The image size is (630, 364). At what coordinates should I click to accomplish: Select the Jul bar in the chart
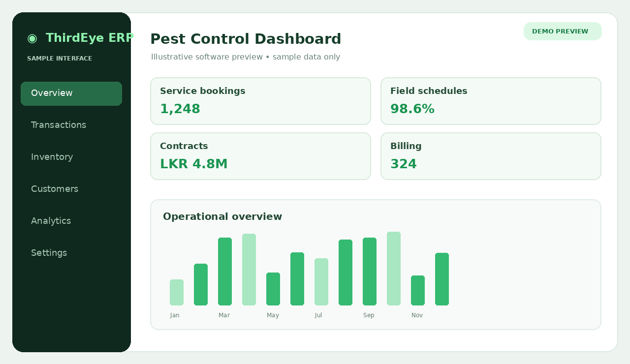click(x=321, y=282)
